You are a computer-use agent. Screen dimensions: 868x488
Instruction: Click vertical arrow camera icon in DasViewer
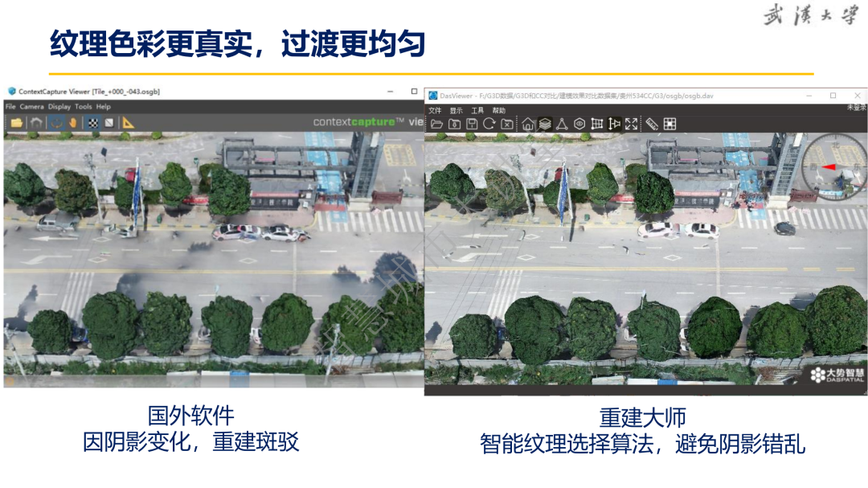614,124
